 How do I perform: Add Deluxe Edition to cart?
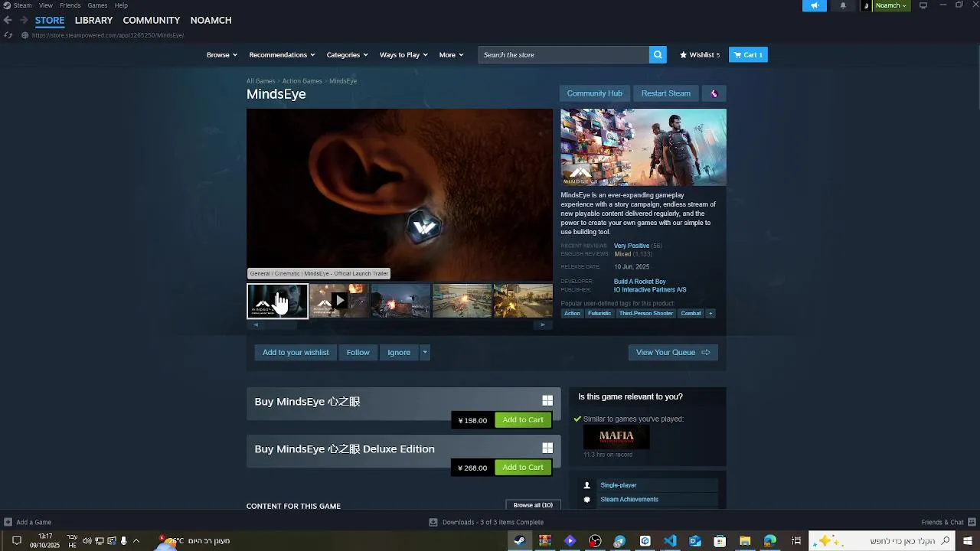tap(523, 467)
